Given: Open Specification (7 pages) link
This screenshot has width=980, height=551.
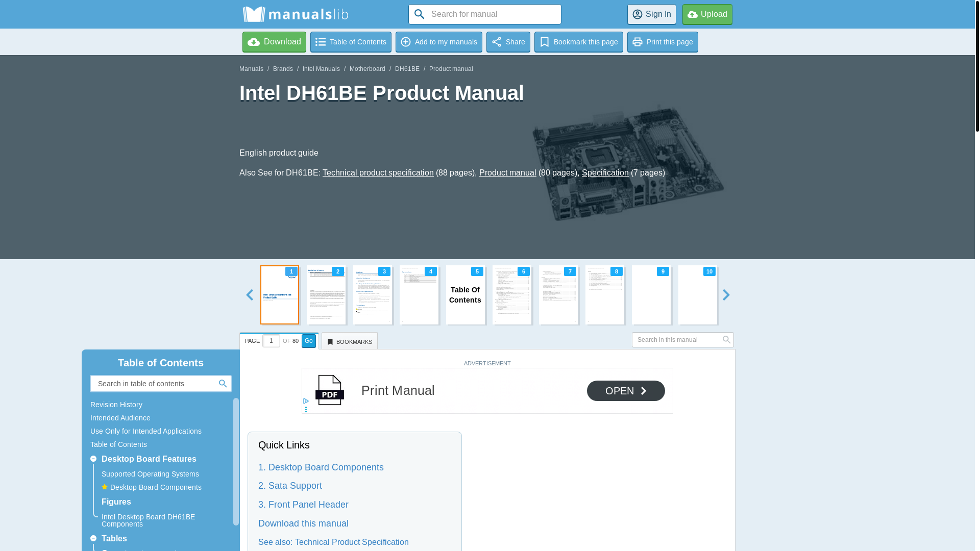Looking at the screenshot, I should point(605,173).
